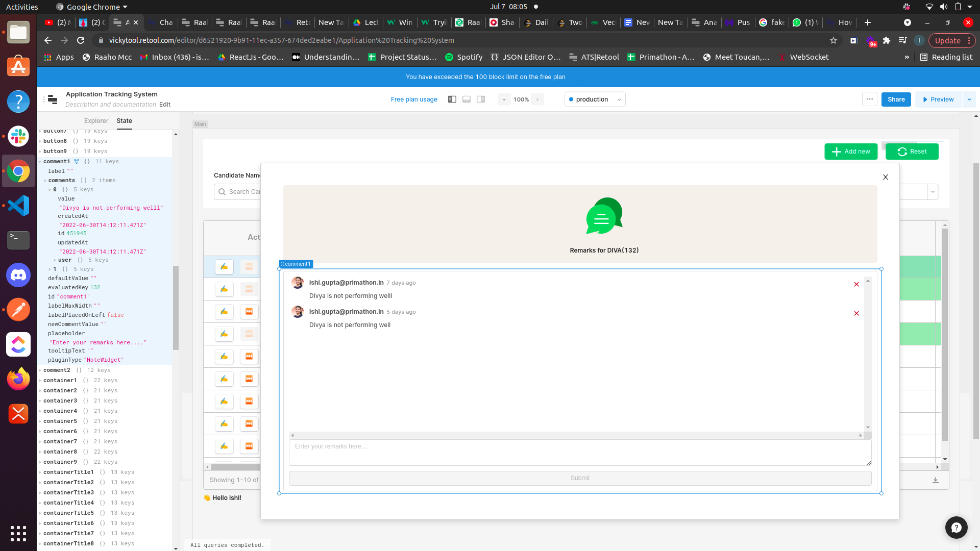Open the production environment dropdown
This screenshot has height=551, width=980.
pos(595,99)
